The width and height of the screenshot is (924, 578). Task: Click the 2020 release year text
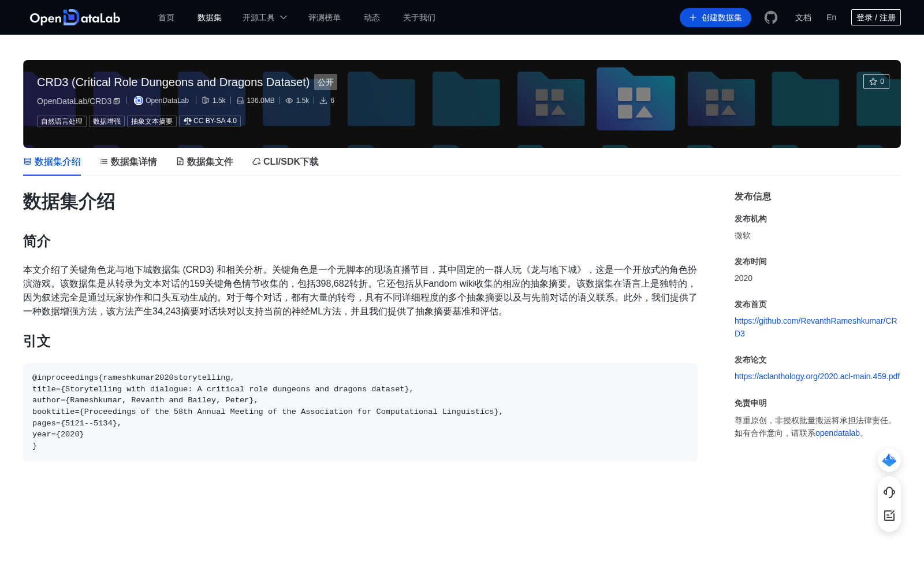743,278
